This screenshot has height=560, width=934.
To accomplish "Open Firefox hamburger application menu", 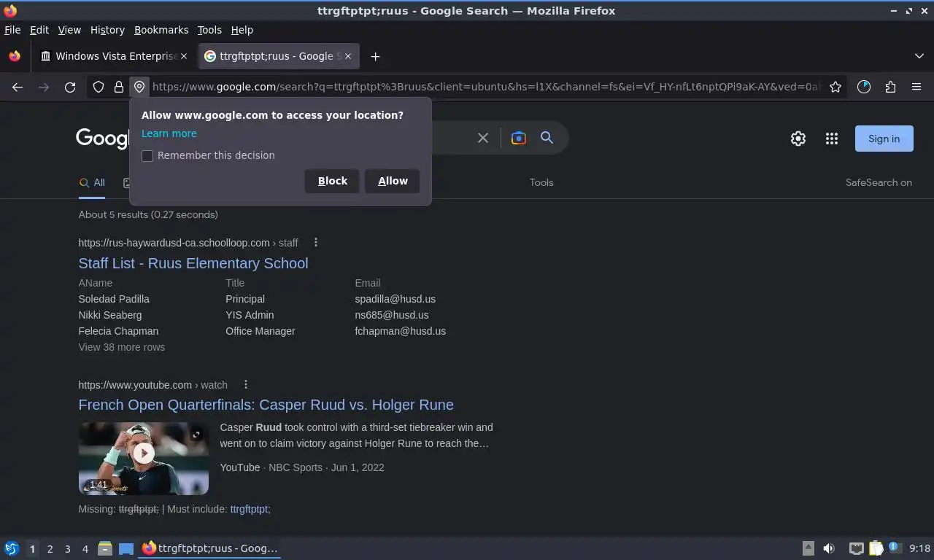I will click(916, 87).
